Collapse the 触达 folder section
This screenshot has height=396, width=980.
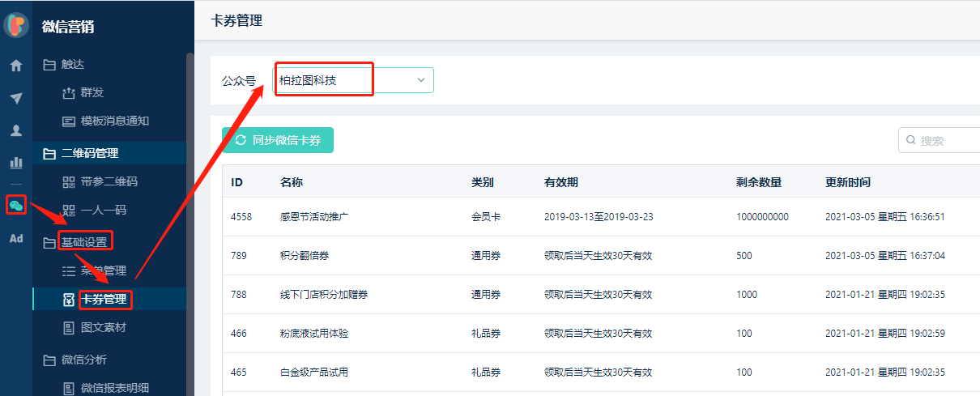click(73, 65)
